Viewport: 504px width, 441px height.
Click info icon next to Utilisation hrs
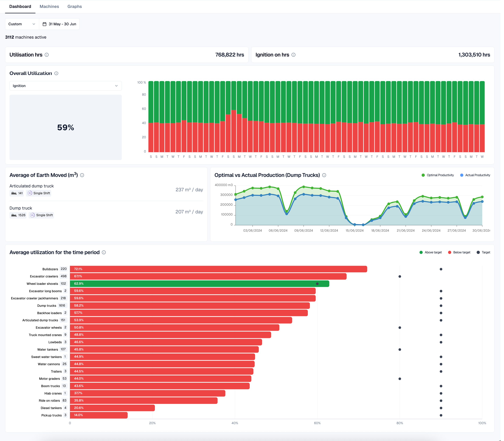click(x=47, y=55)
